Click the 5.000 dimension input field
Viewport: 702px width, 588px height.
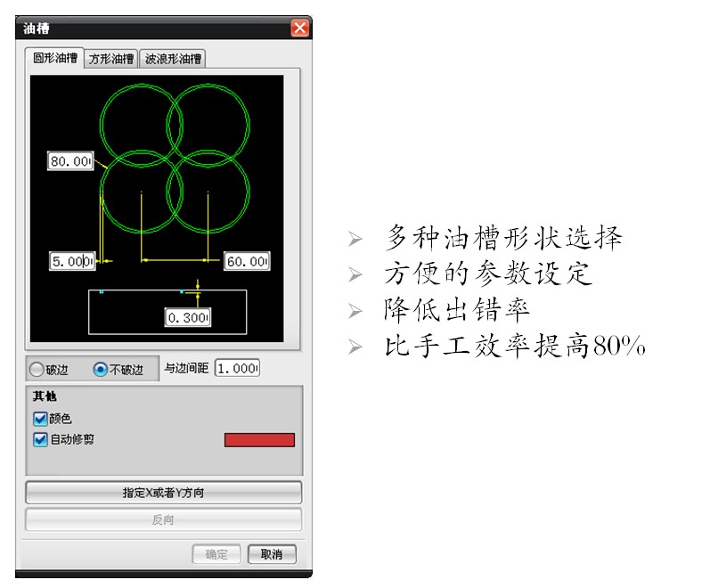pos(71,261)
